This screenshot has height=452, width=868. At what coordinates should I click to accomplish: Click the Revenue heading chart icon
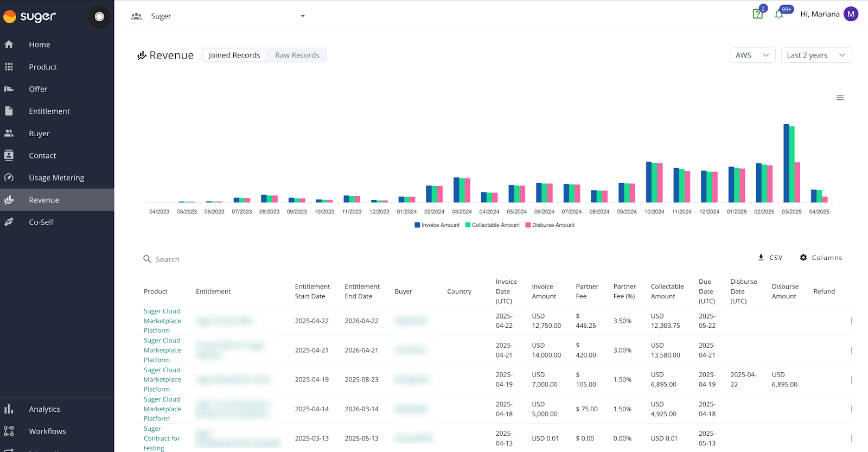(x=142, y=55)
